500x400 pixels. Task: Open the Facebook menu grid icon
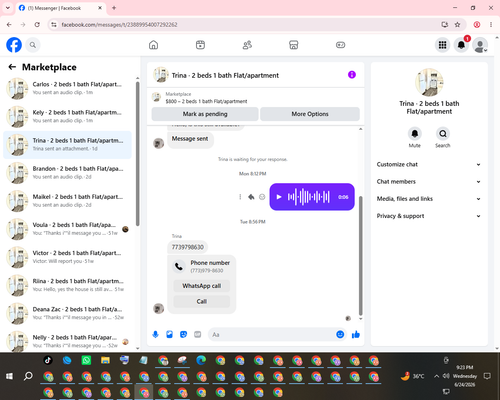[442, 45]
